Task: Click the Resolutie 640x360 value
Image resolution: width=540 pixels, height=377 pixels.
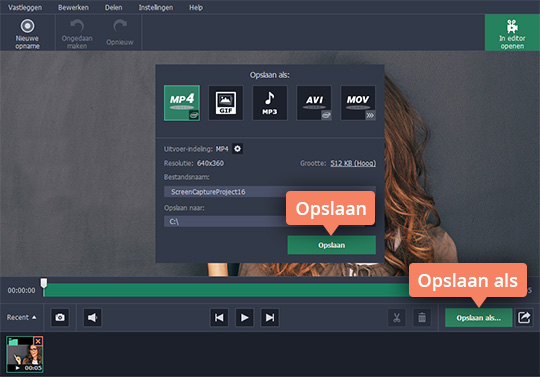Action: coord(210,163)
